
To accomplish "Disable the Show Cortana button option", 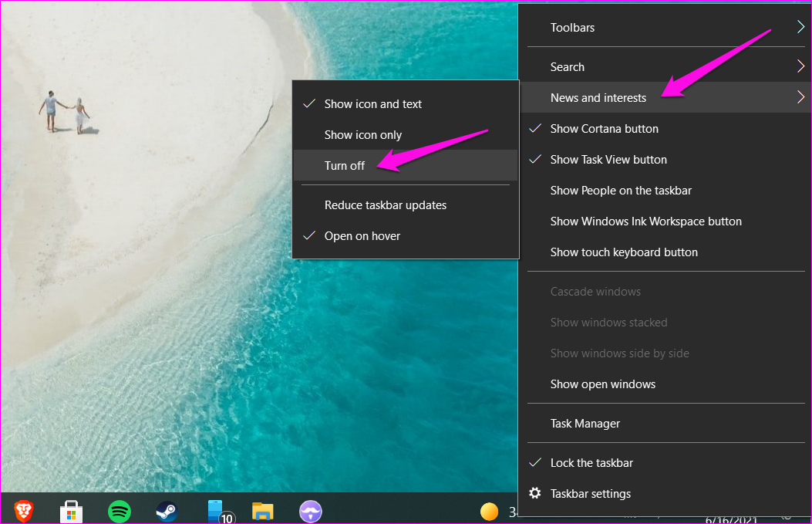I will 603,128.
